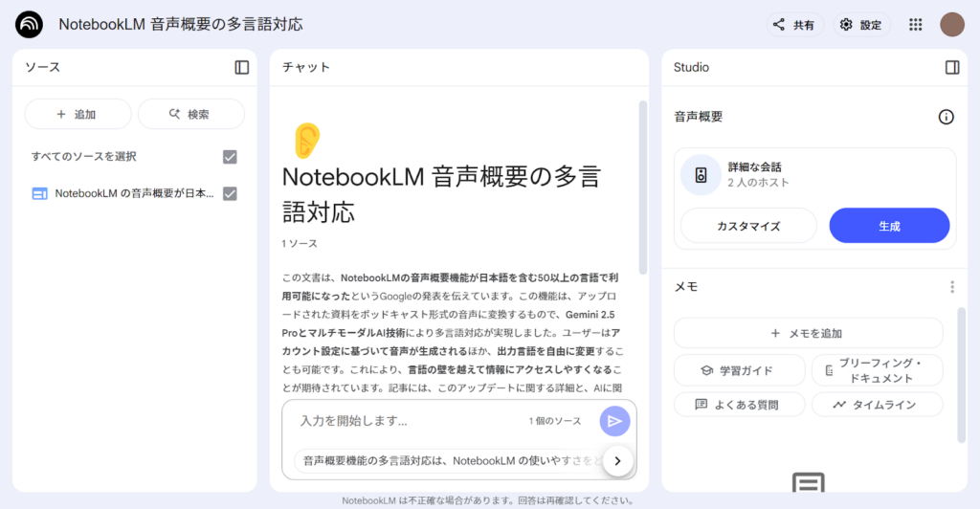Click the blue 生成 button
Viewport: 980px width, 509px height.
(x=889, y=226)
